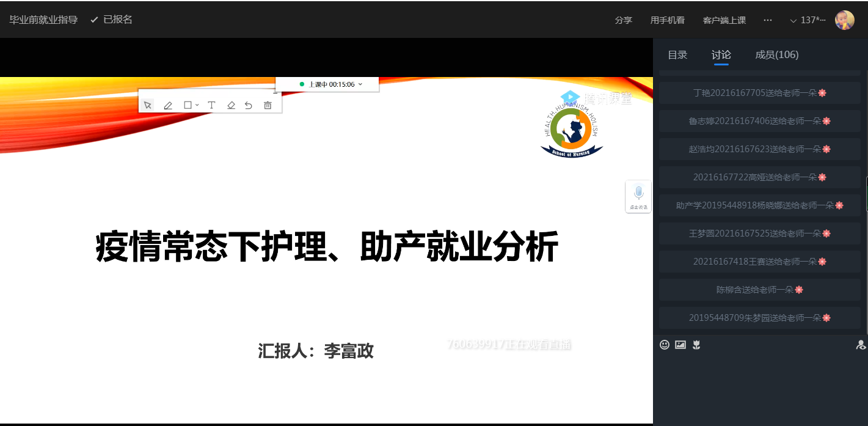This screenshot has height=426, width=868.
Task: Click the 分享 share button
Action: pyautogui.click(x=623, y=20)
